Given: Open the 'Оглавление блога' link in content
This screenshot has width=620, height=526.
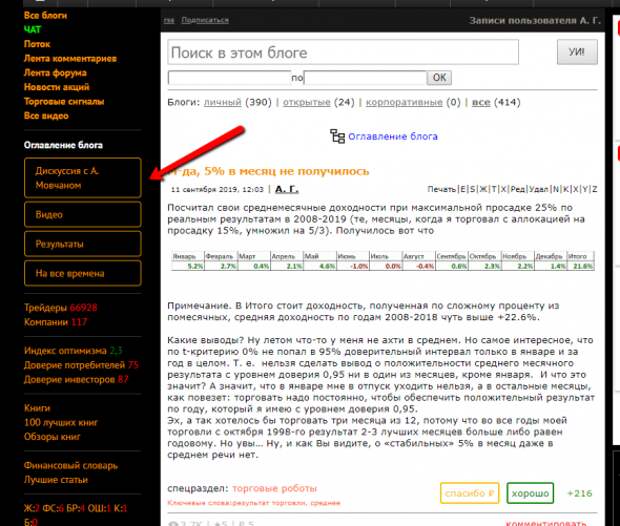Looking at the screenshot, I should pos(393,136).
